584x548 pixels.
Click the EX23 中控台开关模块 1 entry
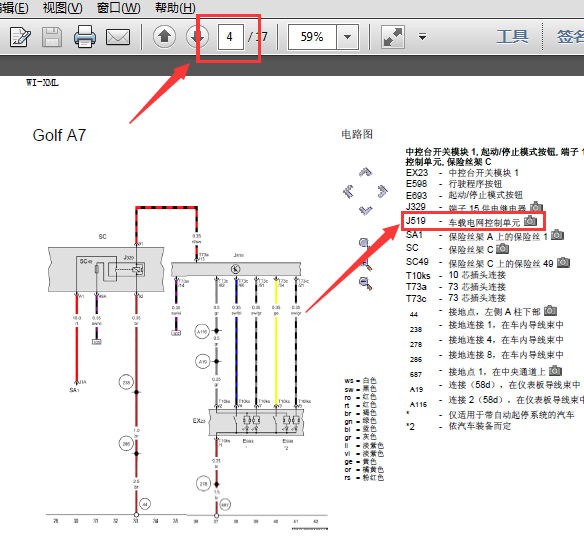[x=462, y=173]
